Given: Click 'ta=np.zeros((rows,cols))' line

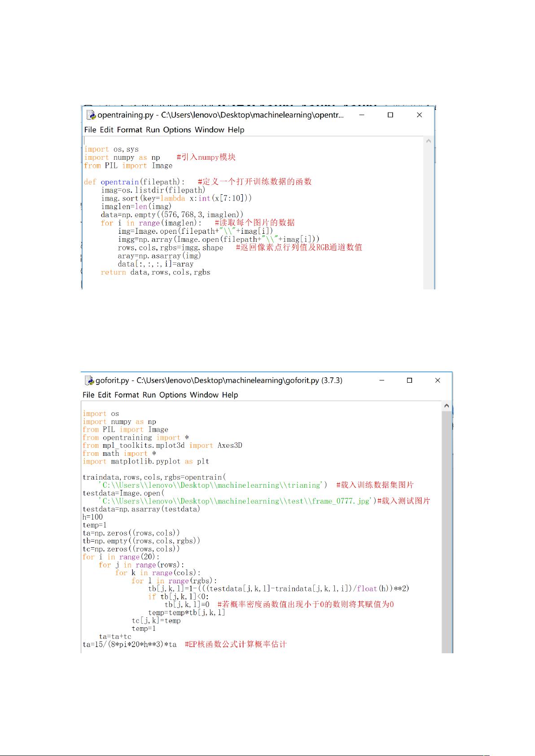Looking at the screenshot, I should 131,533.
